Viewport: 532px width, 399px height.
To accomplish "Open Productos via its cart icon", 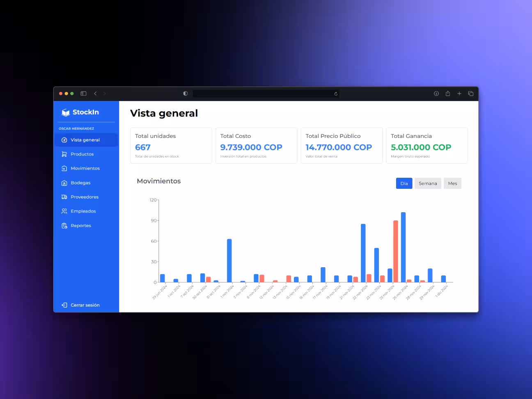I will (64, 154).
